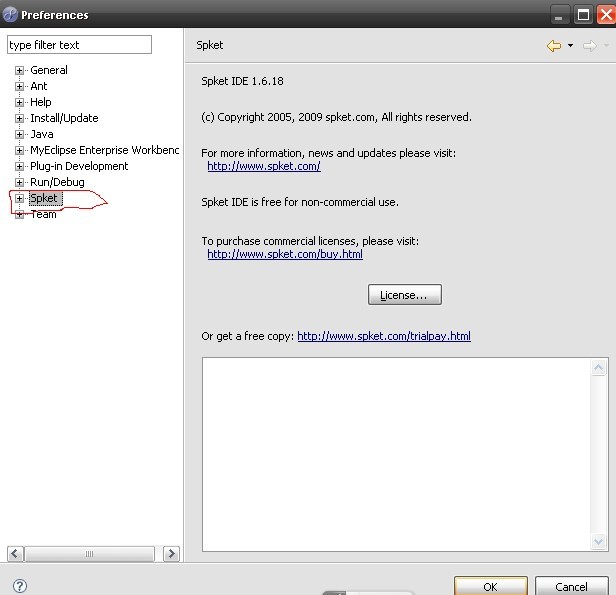Click the 'Spket IDE 1.6.18' version text
The height and width of the screenshot is (595, 616).
click(242, 81)
